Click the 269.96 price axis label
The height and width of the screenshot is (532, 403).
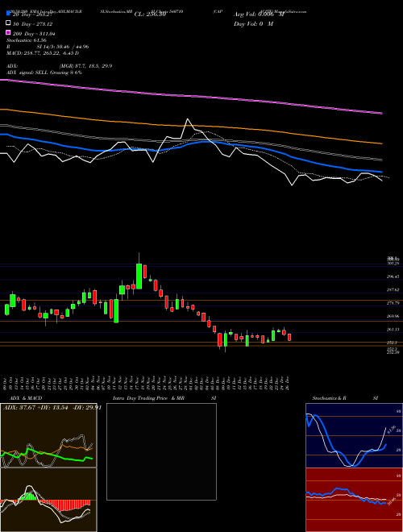pos(393,316)
